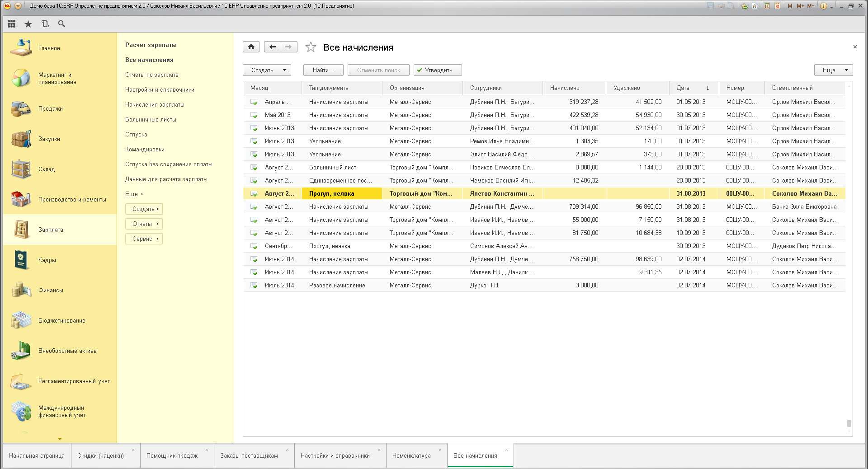Add Все начисления to favorites star

point(311,47)
